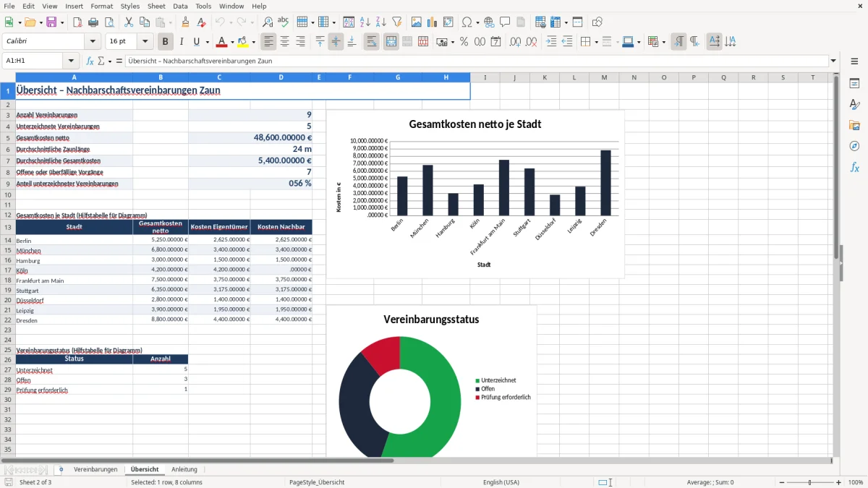Open the Conditional formatting dropdown arrow
This screenshot has width=868, height=488.
pos(663,42)
